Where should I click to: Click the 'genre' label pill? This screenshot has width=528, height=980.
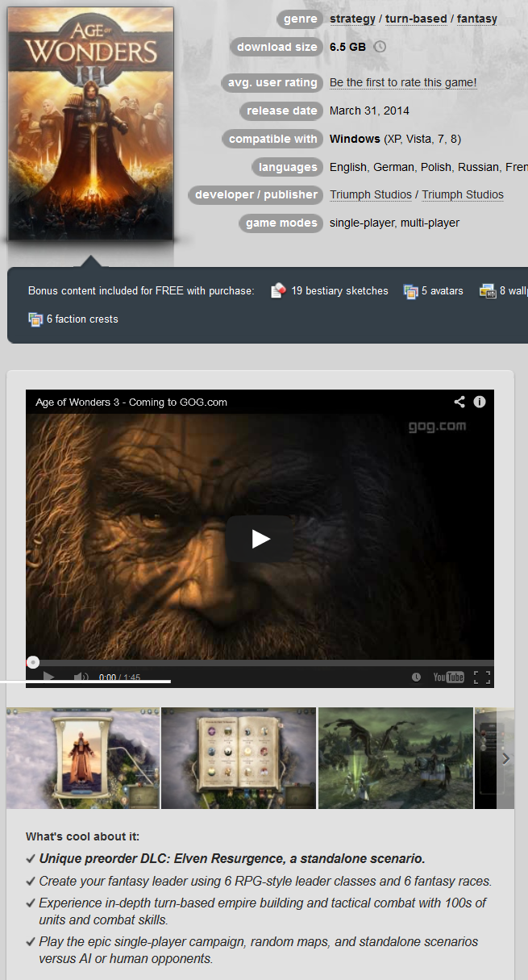[299, 19]
